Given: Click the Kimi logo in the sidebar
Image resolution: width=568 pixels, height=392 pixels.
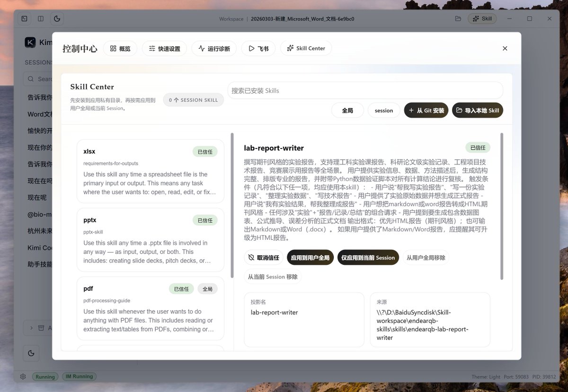Looking at the screenshot, I should [30, 42].
